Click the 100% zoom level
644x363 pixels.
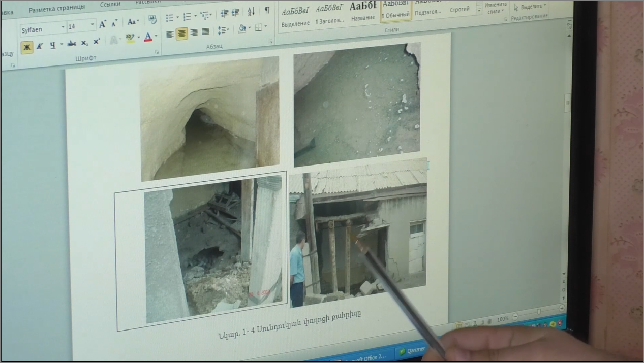(x=503, y=319)
